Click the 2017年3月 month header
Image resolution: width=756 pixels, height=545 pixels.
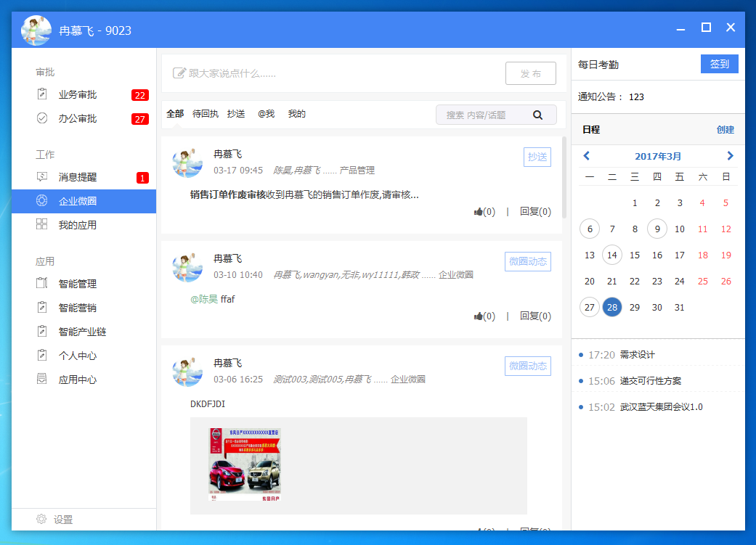pyautogui.click(x=658, y=156)
